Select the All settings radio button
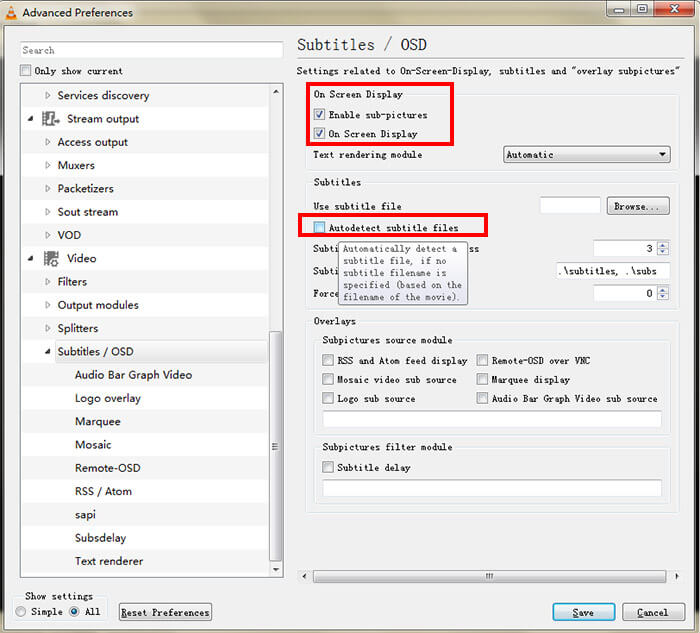The height and width of the screenshot is (633, 700). (x=75, y=612)
